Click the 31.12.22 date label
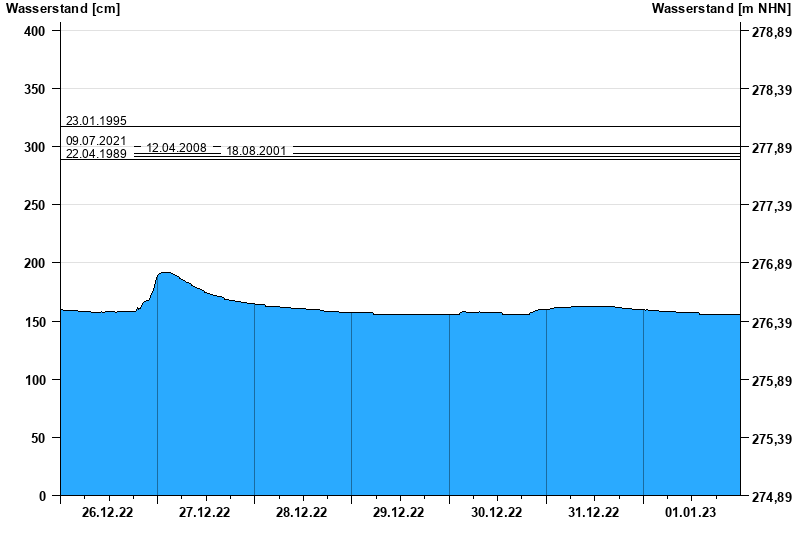Image resolution: width=800 pixels, height=550 pixels. tap(594, 513)
